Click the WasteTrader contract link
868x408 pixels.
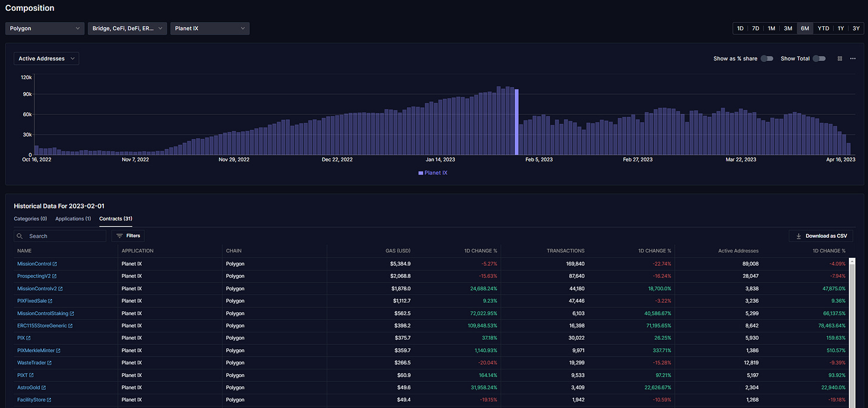click(32, 363)
